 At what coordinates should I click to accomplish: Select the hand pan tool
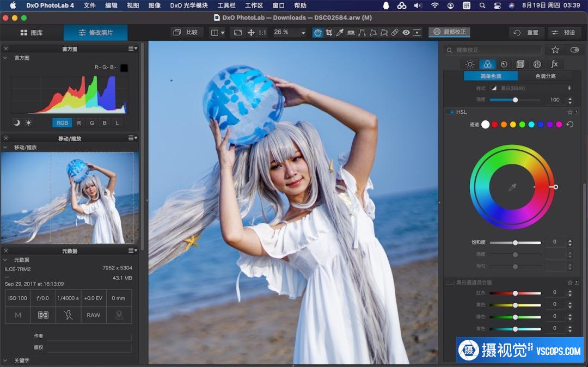[317, 33]
